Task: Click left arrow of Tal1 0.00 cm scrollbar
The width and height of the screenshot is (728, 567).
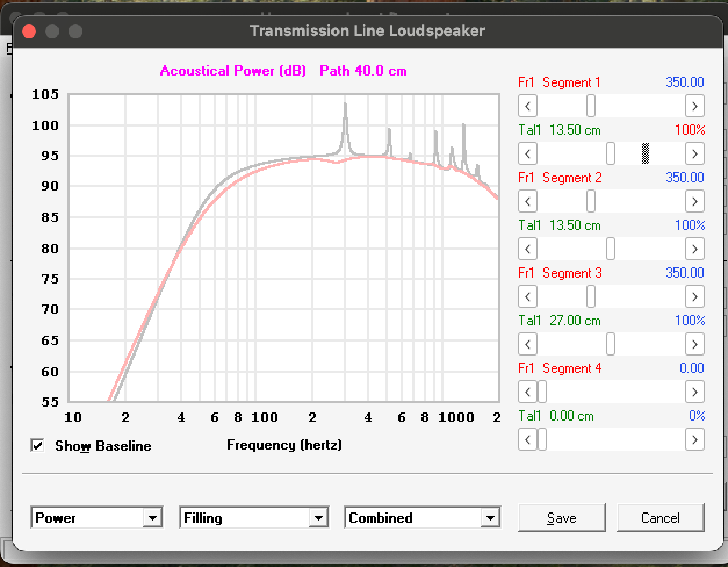Action: point(528,440)
